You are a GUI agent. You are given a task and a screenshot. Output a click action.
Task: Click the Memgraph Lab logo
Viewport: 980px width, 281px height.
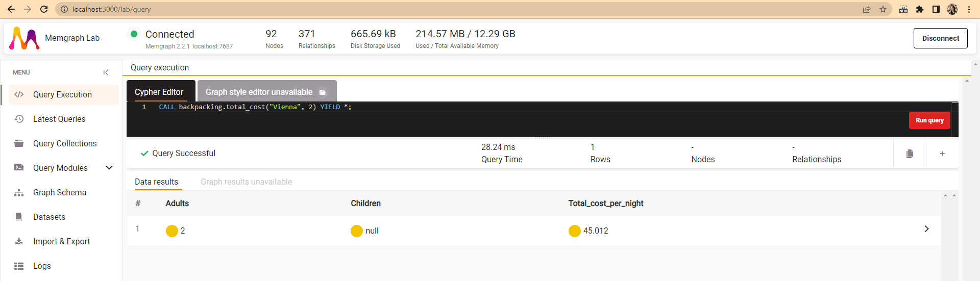(24, 38)
